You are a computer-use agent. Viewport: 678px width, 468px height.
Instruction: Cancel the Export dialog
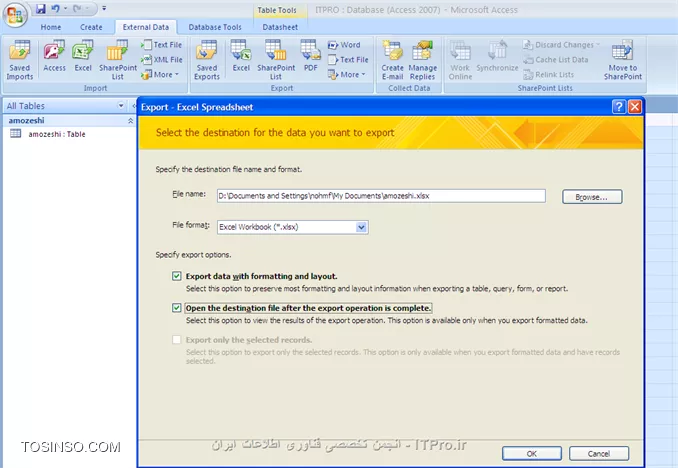point(599,453)
